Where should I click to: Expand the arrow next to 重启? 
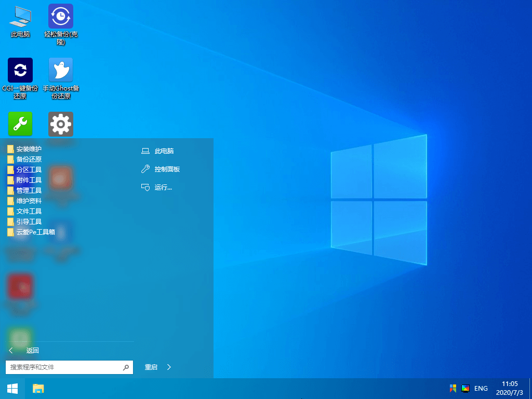[x=169, y=367]
